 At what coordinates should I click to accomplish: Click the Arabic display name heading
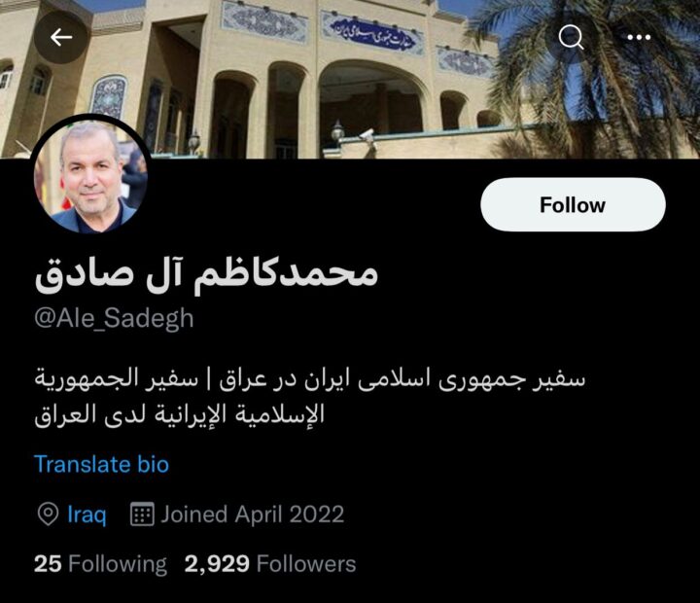(x=206, y=274)
